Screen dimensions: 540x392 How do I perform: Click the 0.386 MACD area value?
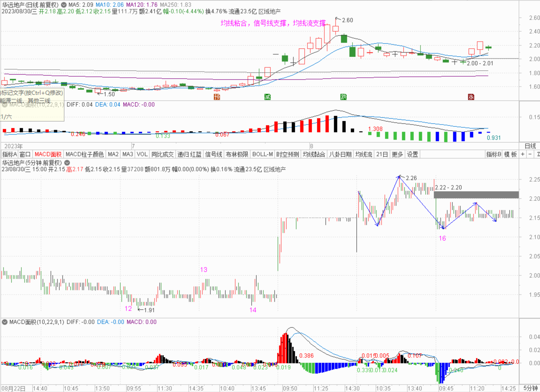[x=306, y=356]
